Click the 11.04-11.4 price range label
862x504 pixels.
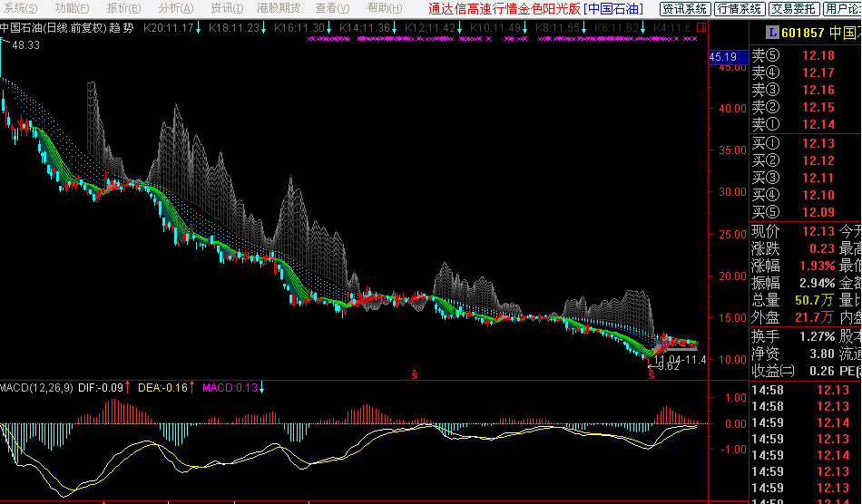pyautogui.click(x=680, y=360)
